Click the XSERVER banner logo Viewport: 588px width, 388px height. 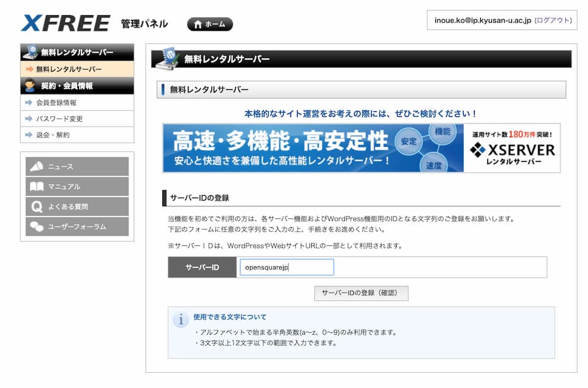(512, 149)
